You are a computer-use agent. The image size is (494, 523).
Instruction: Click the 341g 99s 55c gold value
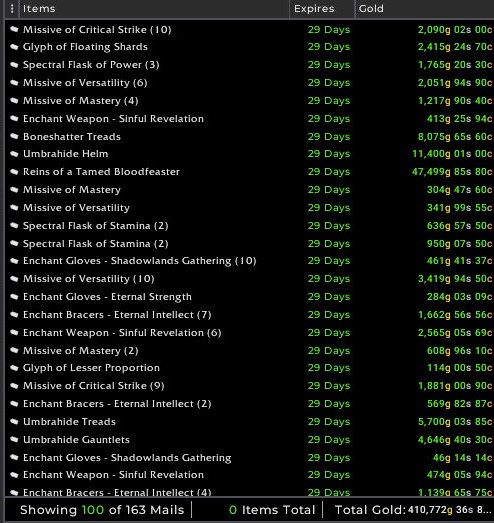coord(459,208)
